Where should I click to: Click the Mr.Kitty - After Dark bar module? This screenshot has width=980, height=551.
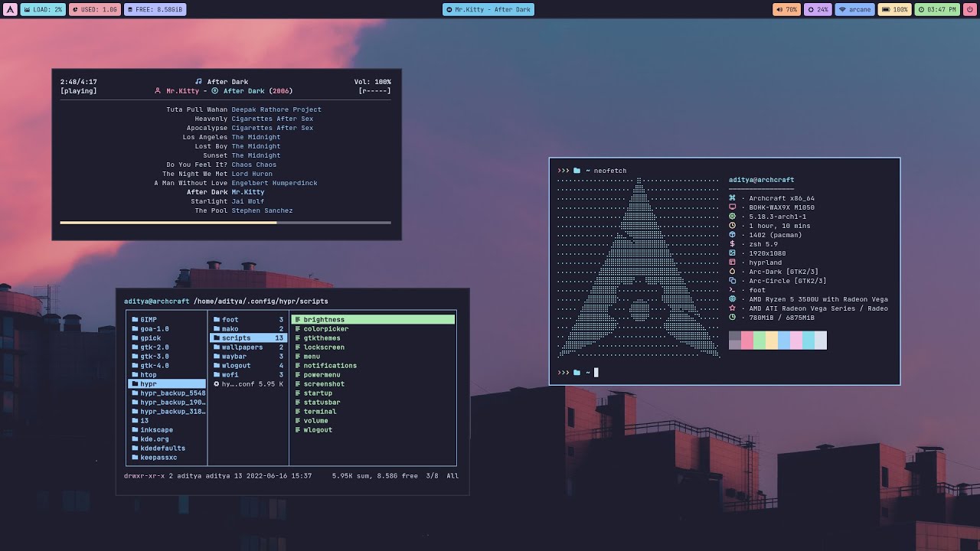coord(488,9)
